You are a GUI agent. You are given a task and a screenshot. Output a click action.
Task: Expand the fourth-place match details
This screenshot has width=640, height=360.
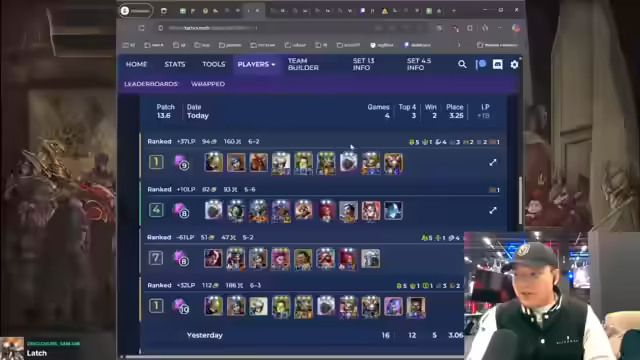tap(493, 210)
